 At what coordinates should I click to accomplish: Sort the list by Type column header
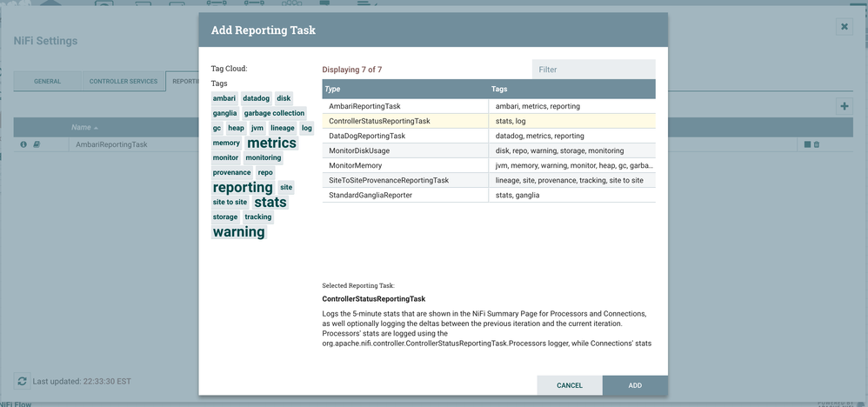(x=332, y=89)
